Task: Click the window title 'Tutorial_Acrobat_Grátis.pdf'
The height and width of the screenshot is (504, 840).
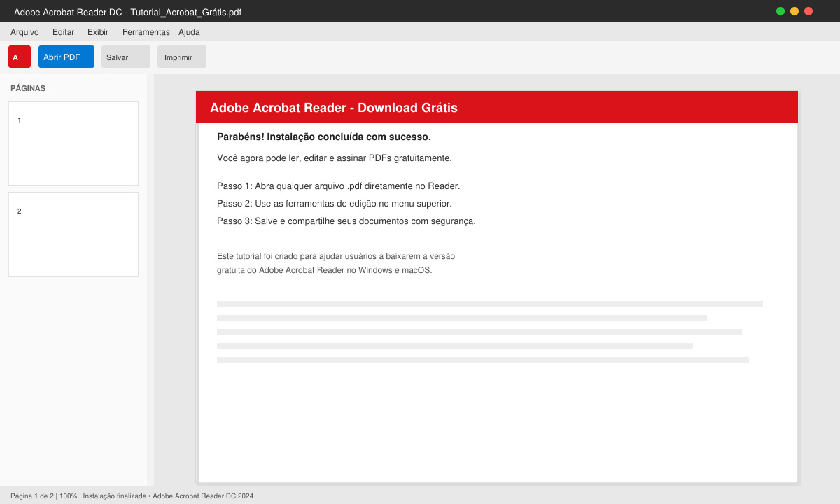Action: pyautogui.click(x=186, y=13)
